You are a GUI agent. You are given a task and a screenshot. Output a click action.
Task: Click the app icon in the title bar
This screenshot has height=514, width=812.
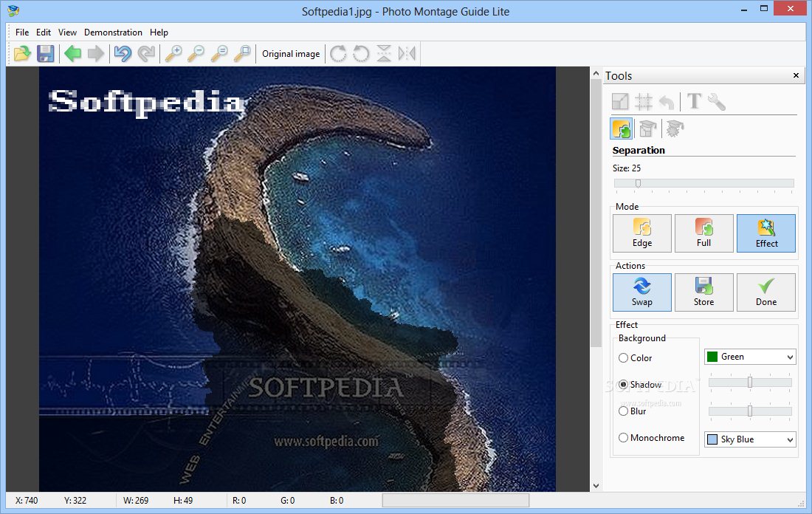(13, 11)
